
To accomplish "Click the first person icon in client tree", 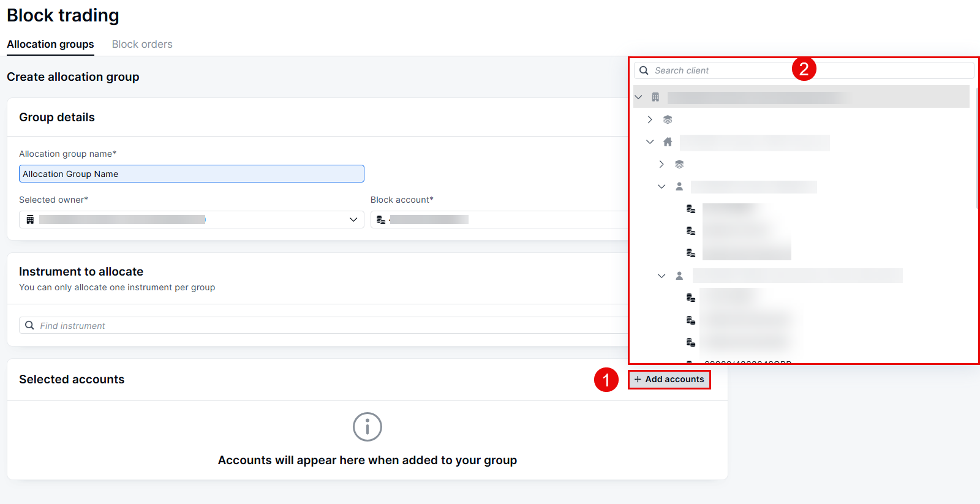I will coord(679,187).
